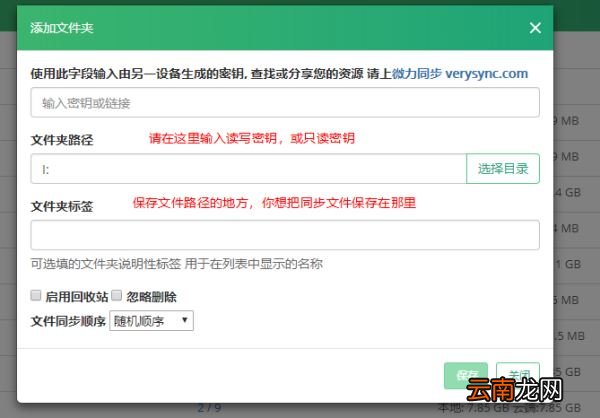
Task: Focus the 文件夹标签 text field
Action: [285, 235]
